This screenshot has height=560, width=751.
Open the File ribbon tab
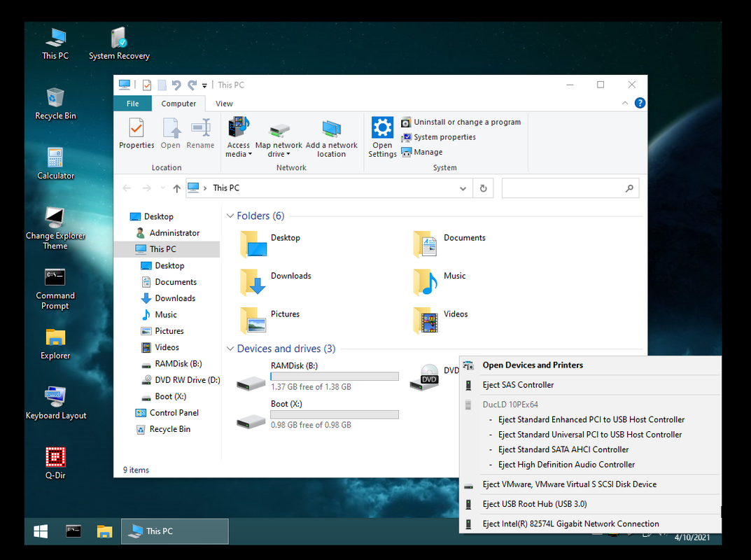pyautogui.click(x=133, y=104)
